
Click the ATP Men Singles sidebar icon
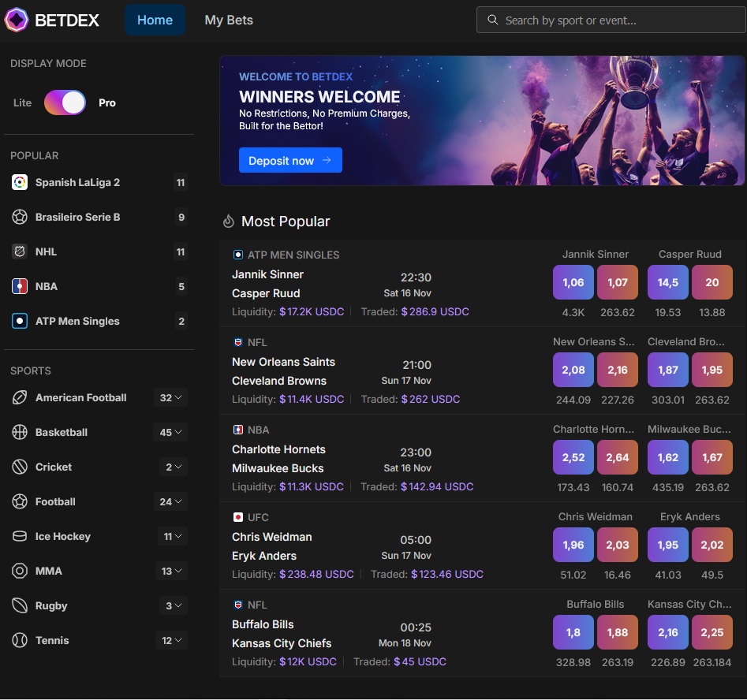coord(20,321)
